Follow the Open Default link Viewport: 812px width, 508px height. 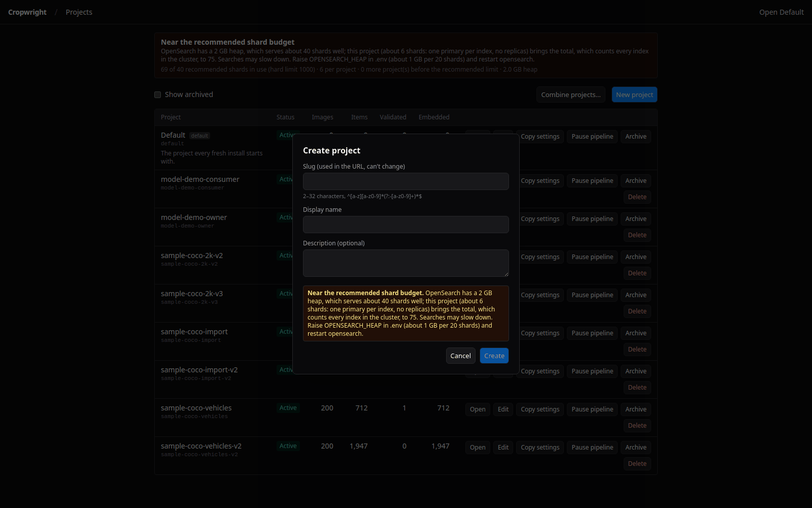781,12
